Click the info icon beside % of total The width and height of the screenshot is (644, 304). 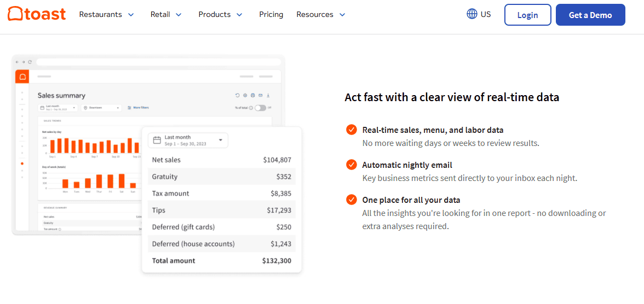[x=251, y=108]
